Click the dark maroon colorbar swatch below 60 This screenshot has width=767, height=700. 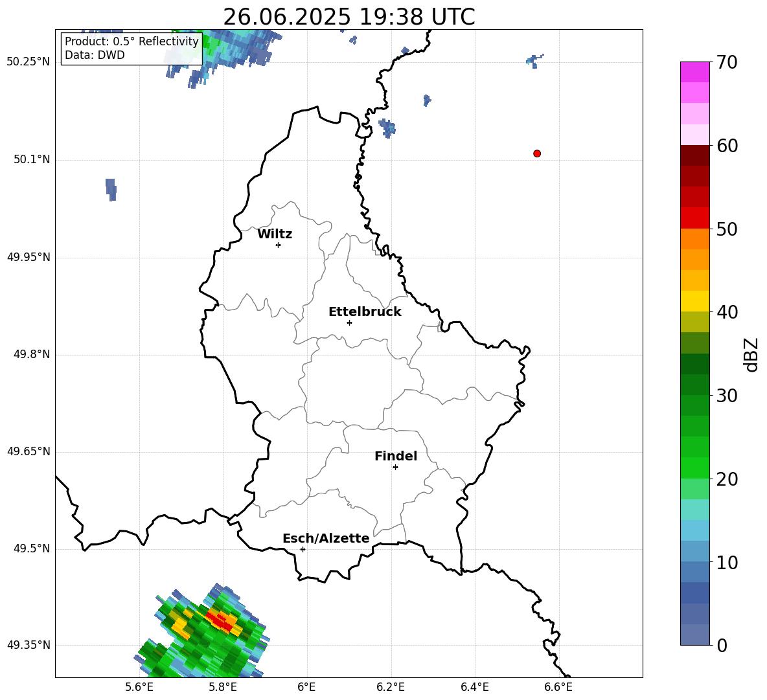pyautogui.click(x=694, y=155)
